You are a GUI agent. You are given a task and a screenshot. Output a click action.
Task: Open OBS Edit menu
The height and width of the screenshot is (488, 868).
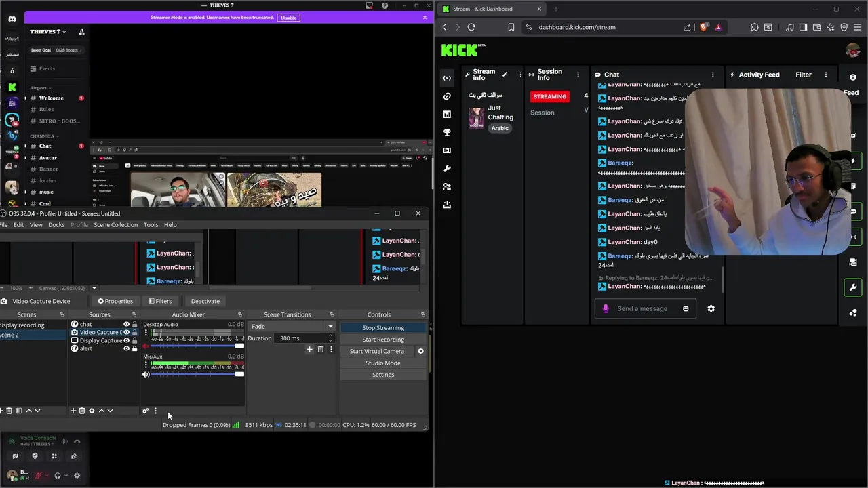(18, 225)
